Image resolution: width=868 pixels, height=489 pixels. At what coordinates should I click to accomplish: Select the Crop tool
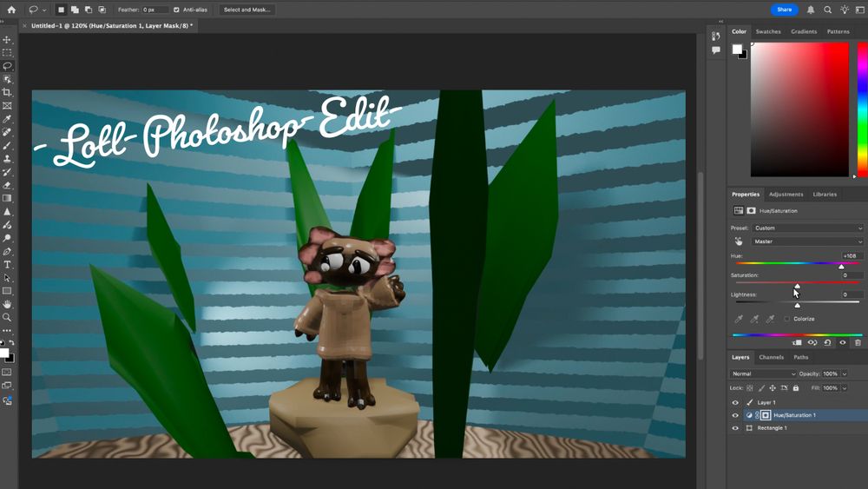coord(7,92)
